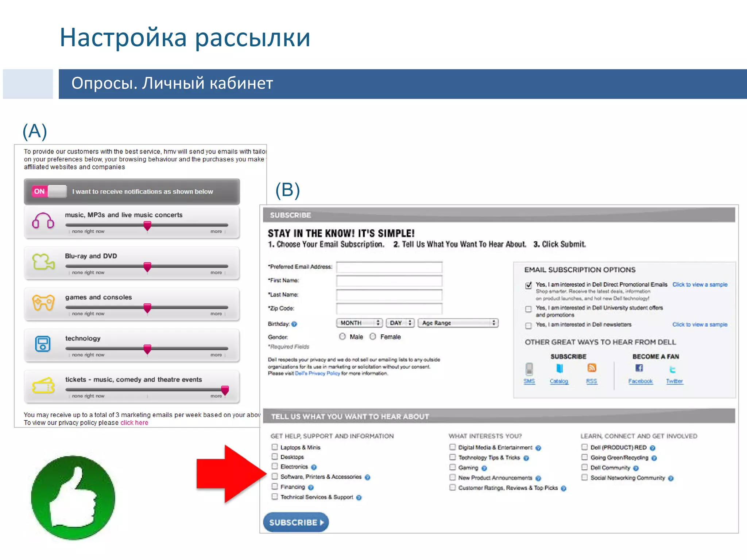Focus the Preferred Email Address field
The width and height of the screenshot is (747, 560).
click(x=389, y=267)
